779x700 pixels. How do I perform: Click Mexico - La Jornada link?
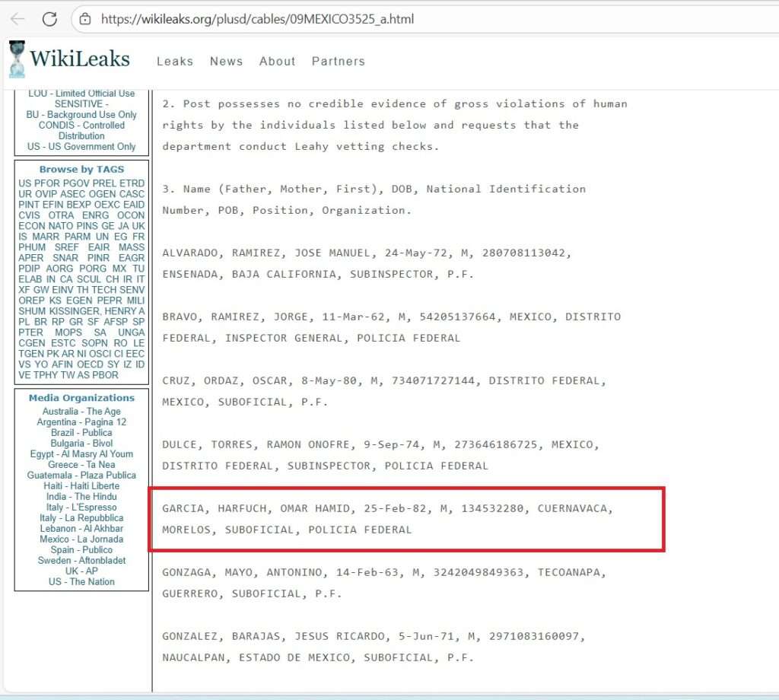pos(81,539)
